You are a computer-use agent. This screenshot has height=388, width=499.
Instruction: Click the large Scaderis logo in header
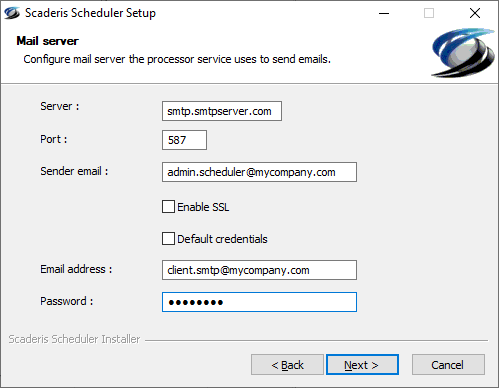tap(463, 53)
